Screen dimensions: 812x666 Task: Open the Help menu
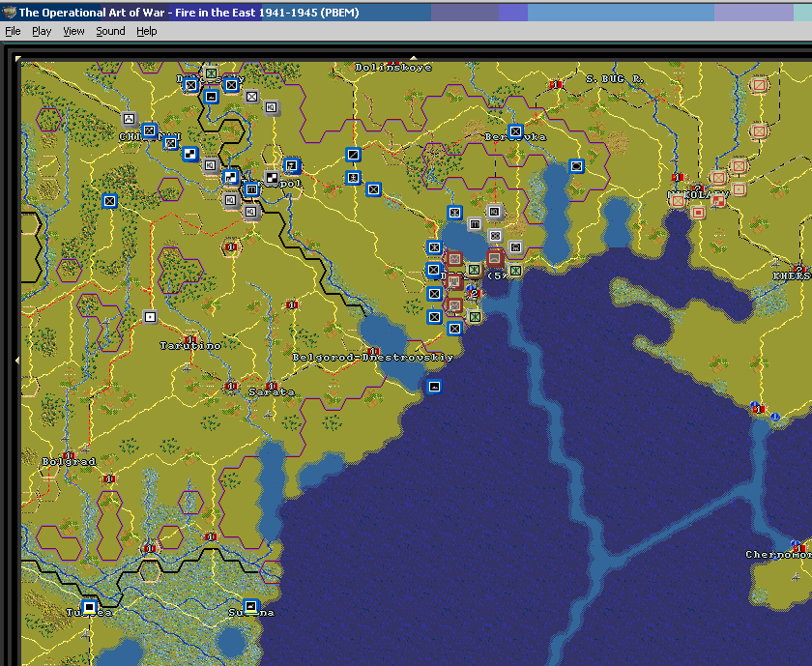[x=147, y=31]
